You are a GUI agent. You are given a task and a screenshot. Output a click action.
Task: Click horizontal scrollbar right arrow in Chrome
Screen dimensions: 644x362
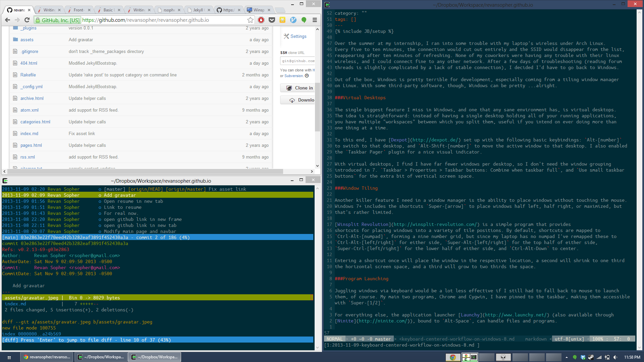[x=312, y=171]
